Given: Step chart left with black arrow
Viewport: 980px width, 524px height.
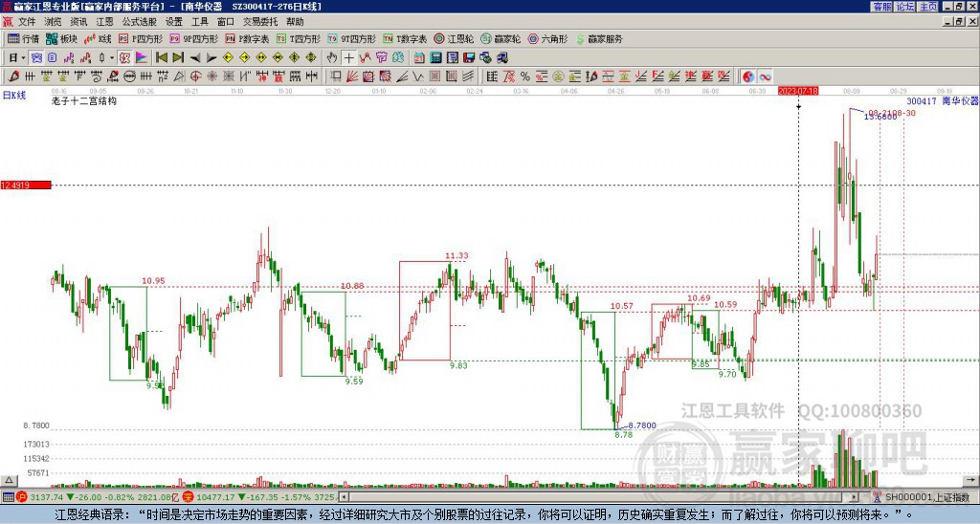Looking at the screenshot, I should (195, 58).
